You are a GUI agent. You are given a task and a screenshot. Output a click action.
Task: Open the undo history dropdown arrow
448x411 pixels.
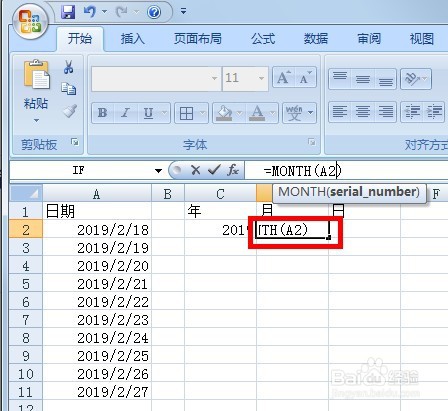click(105, 12)
